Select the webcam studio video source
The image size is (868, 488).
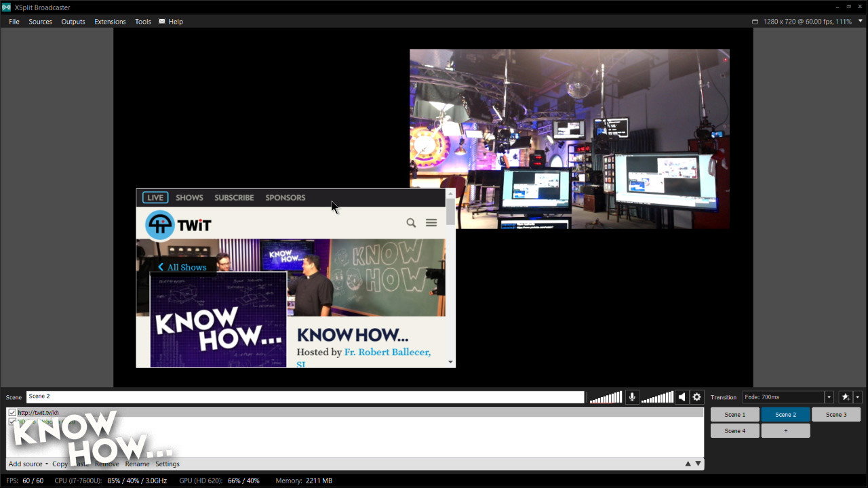(570, 139)
